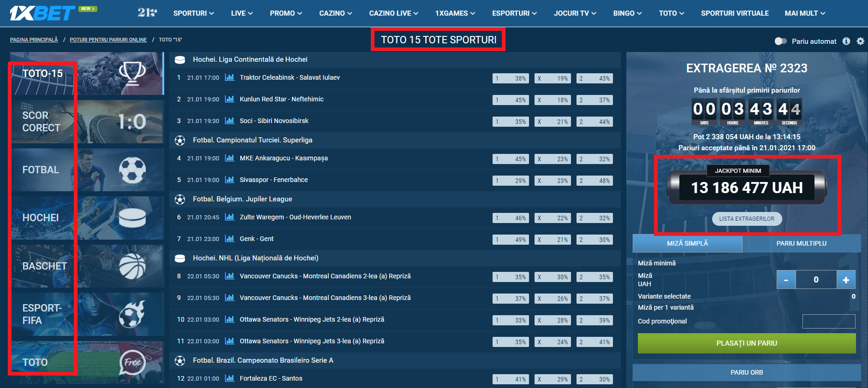Select outcome 1 for Kunlun Red Star match

click(510, 100)
